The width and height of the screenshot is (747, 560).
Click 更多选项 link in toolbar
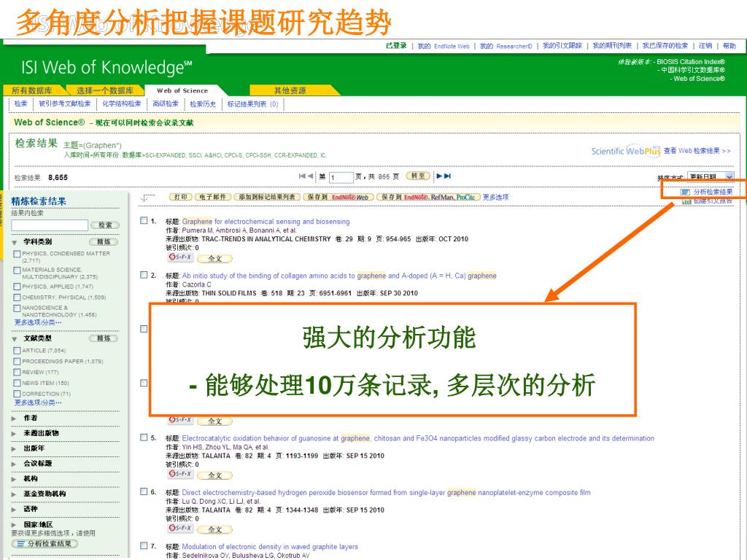tap(495, 197)
